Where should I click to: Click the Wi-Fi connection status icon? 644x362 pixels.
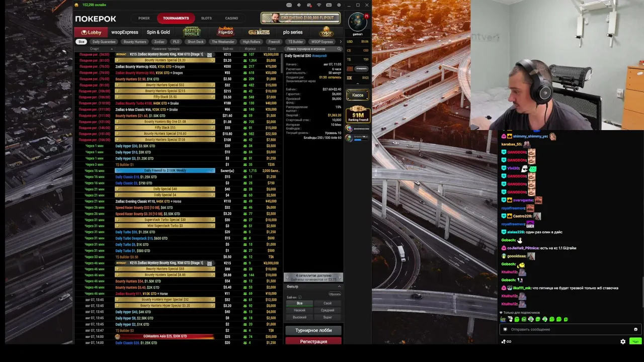[319, 5]
